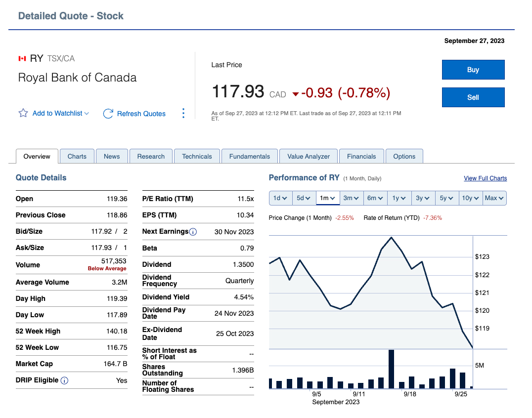
Task: Click the Shares Outstanding value 1.396B
Action: [x=243, y=370]
